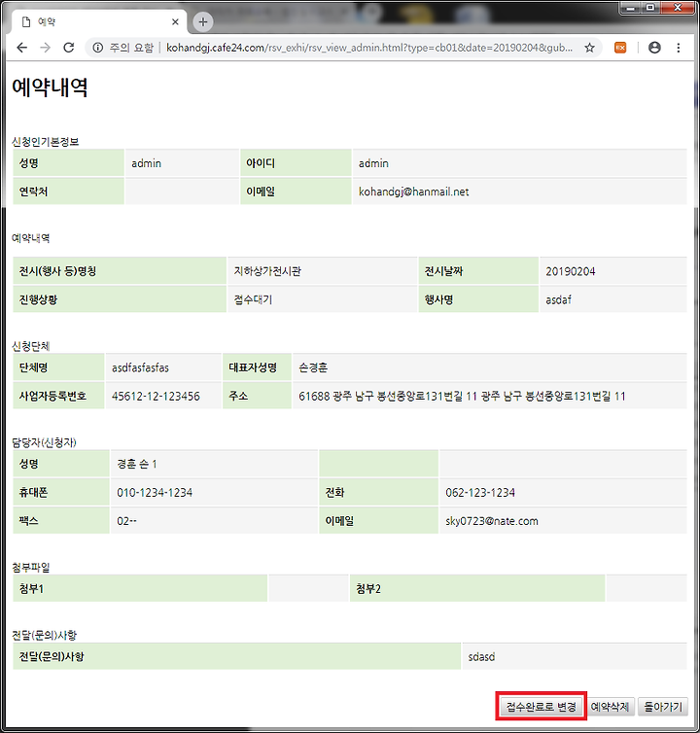Select the 예약 browser tab

tap(98, 22)
